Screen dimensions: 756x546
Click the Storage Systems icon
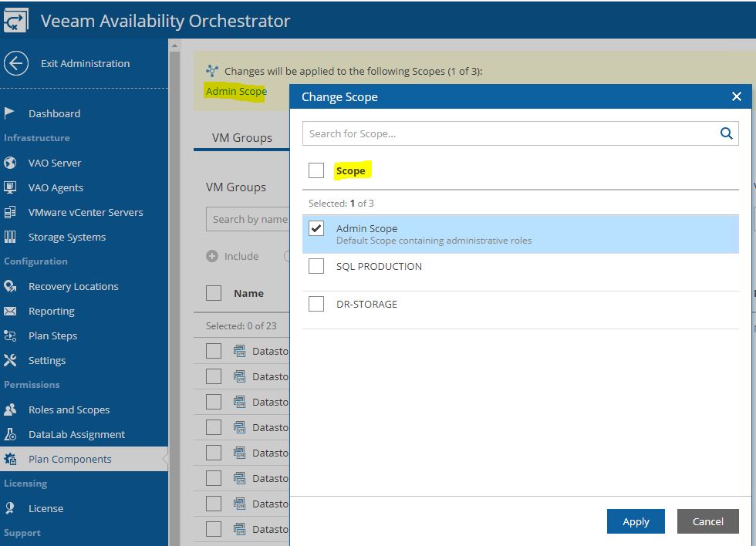pos(10,237)
